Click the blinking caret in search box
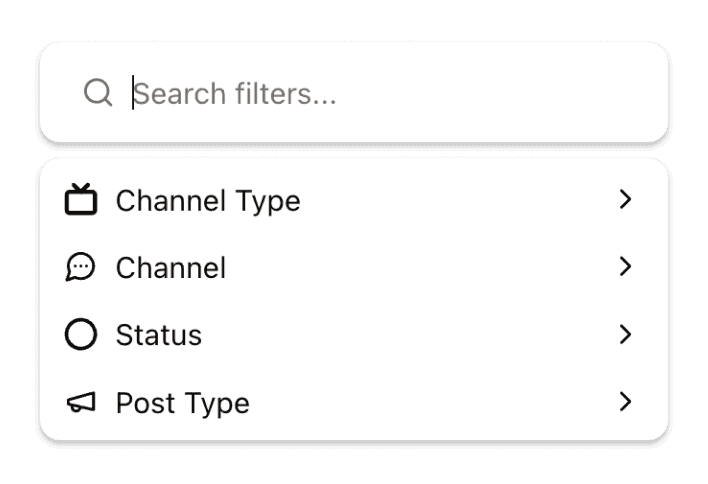 coord(133,93)
